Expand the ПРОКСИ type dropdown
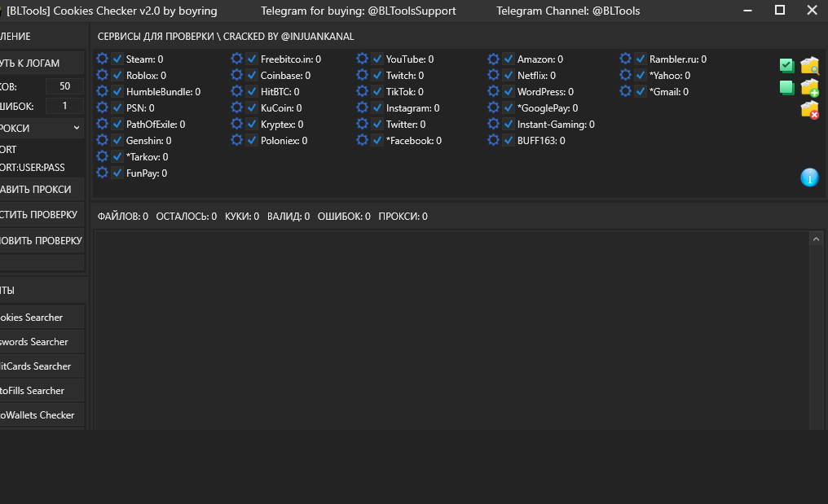This screenshot has height=504, width=828. [x=42, y=129]
